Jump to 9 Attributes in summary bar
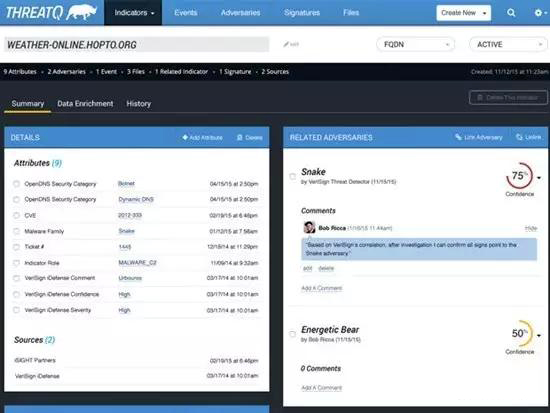The image size is (550, 413). point(20,72)
